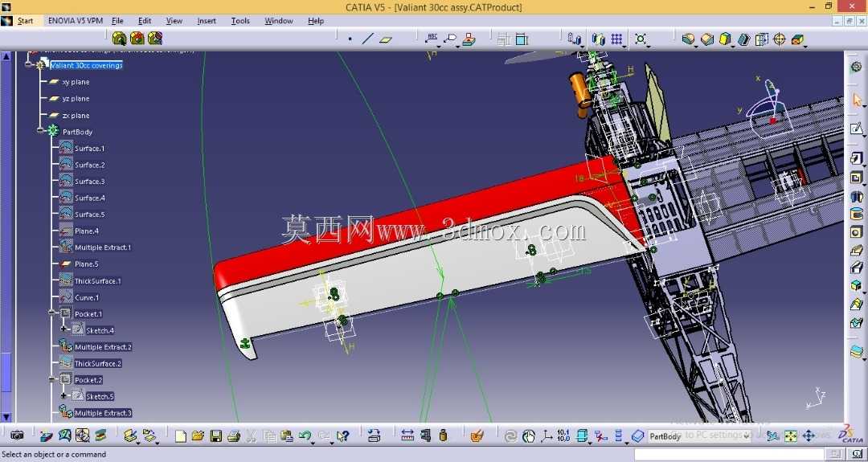The image size is (868, 462).
Task: Select ThickSurface.2 in the tree
Action: pyautogui.click(x=98, y=363)
